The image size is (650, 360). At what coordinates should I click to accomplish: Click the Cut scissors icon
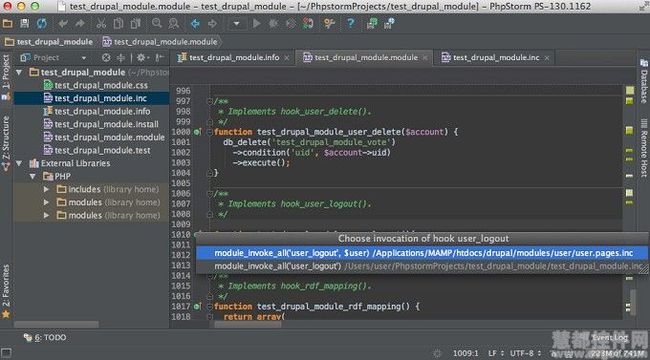click(x=101, y=23)
